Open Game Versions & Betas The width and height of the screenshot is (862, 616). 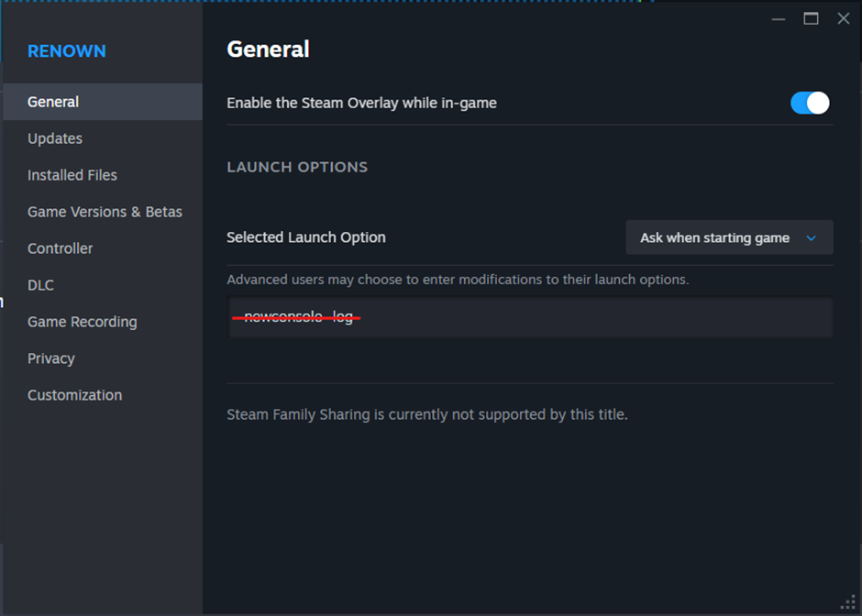(x=105, y=212)
